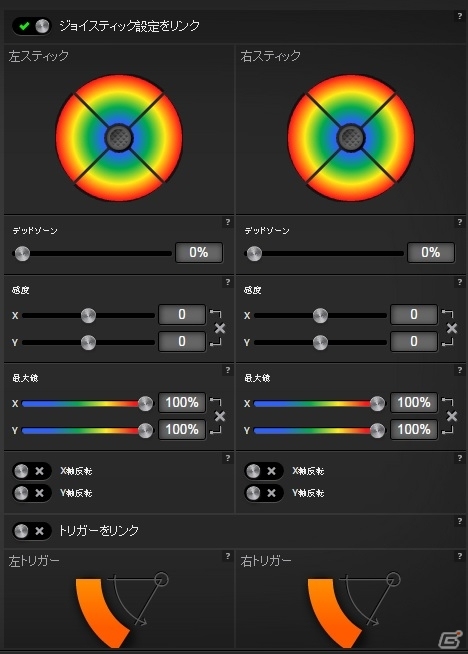Screen dimensions: 468x654
Task: Toggle left stick X軸反転 switch
Action: pyautogui.click(x=32, y=471)
